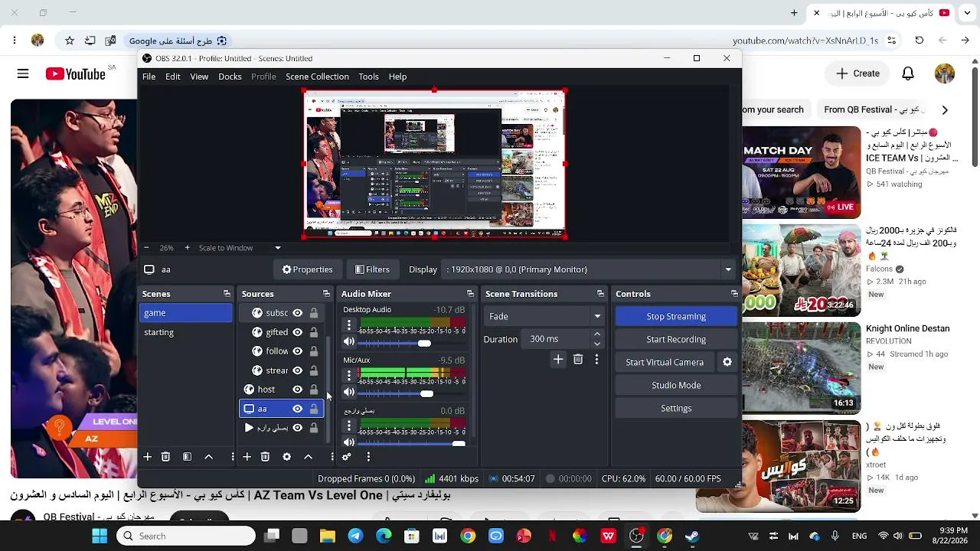The image size is (980, 551).
Task: Open the Knight Online Destan video thumbnail
Action: 802,367
